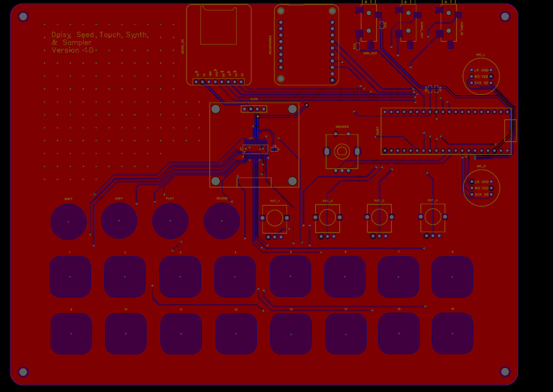Select the MIC_R microphone footprint
Image resolution: width=553 pixels, height=392 pixels.
[x=481, y=188]
